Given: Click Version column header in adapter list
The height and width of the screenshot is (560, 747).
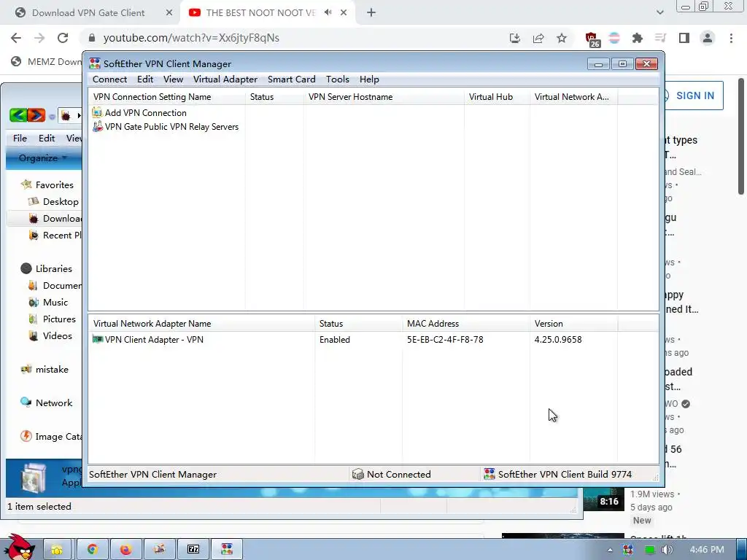Looking at the screenshot, I should click(573, 323).
